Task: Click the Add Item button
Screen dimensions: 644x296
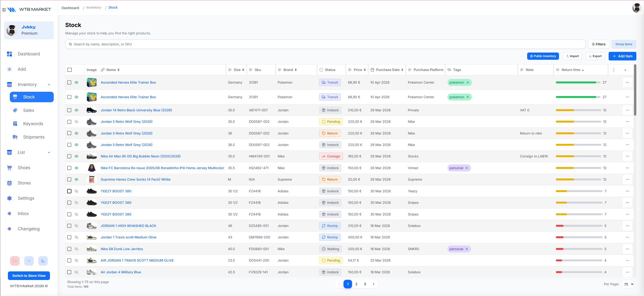Action: point(622,56)
